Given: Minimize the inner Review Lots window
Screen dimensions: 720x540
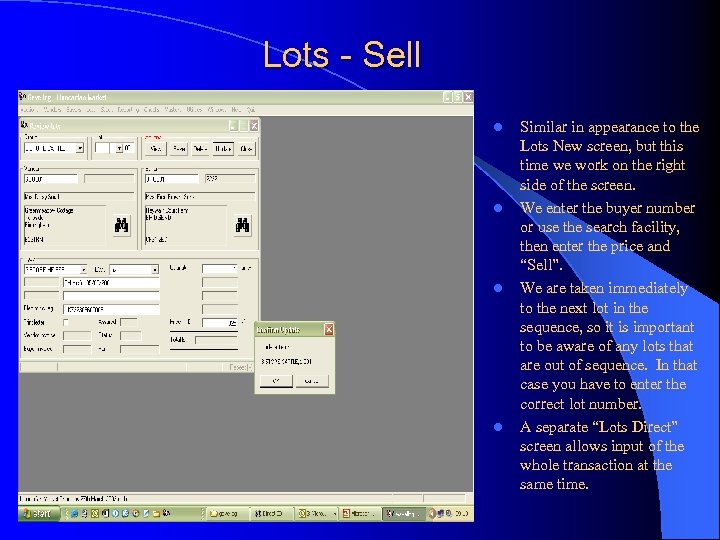Looking at the screenshot, I should click(x=233, y=126).
